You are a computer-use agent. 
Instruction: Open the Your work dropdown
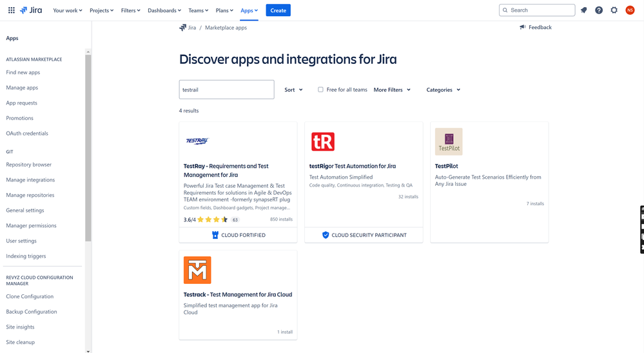point(67,10)
